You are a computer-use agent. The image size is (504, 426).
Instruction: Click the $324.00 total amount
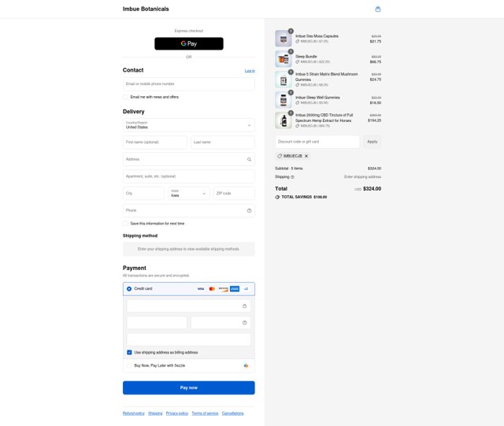tap(372, 189)
